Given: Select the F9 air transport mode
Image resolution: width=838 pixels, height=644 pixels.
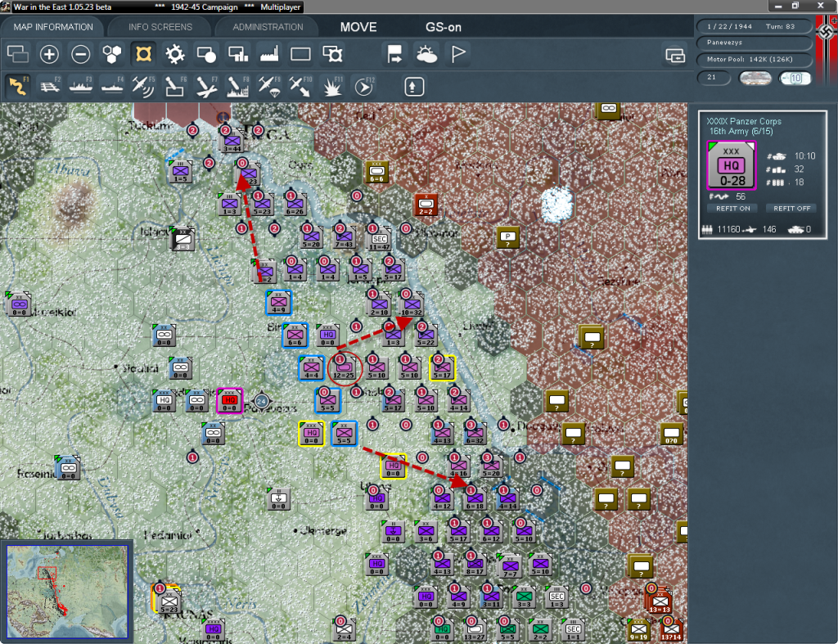Looking at the screenshot, I should (269, 87).
